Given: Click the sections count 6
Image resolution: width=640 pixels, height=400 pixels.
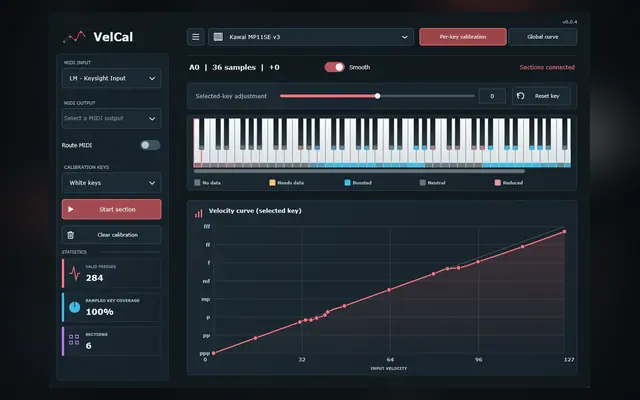Looking at the screenshot, I should pos(88,346).
